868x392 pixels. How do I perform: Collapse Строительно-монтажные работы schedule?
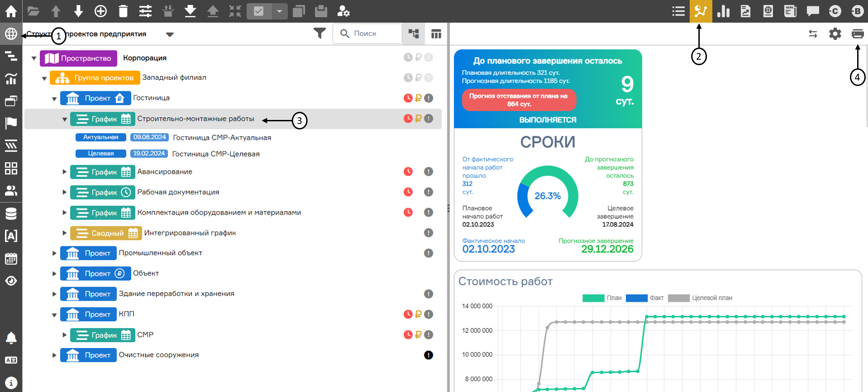click(x=65, y=120)
